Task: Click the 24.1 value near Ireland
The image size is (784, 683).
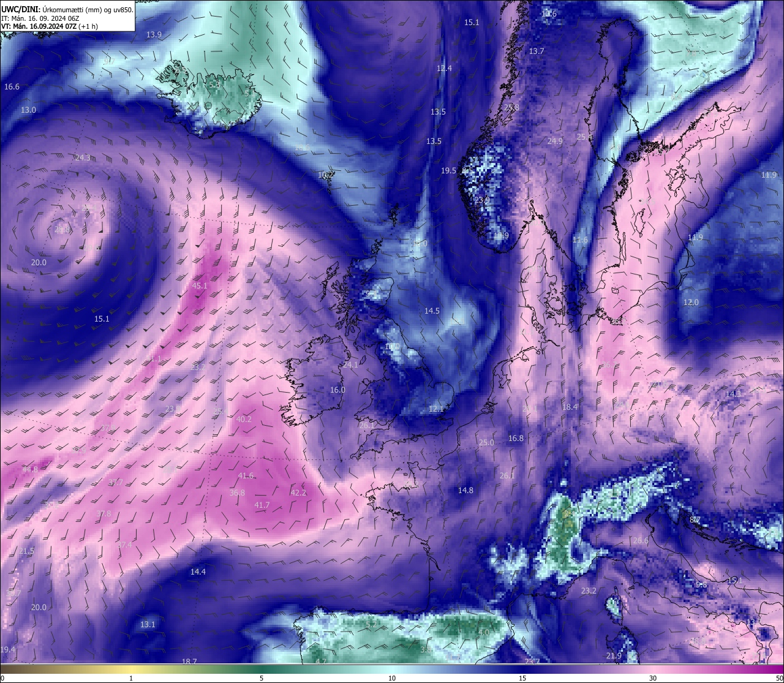Action: [350, 364]
